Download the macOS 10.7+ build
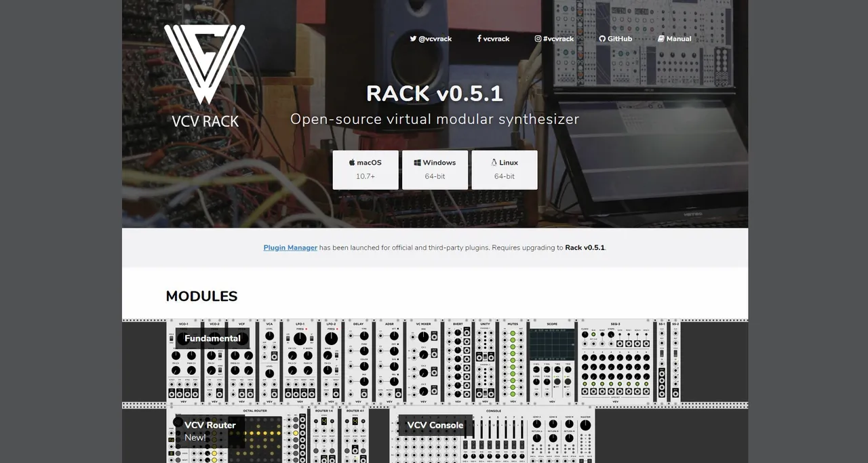Screen dimensions: 868x463 366,169
